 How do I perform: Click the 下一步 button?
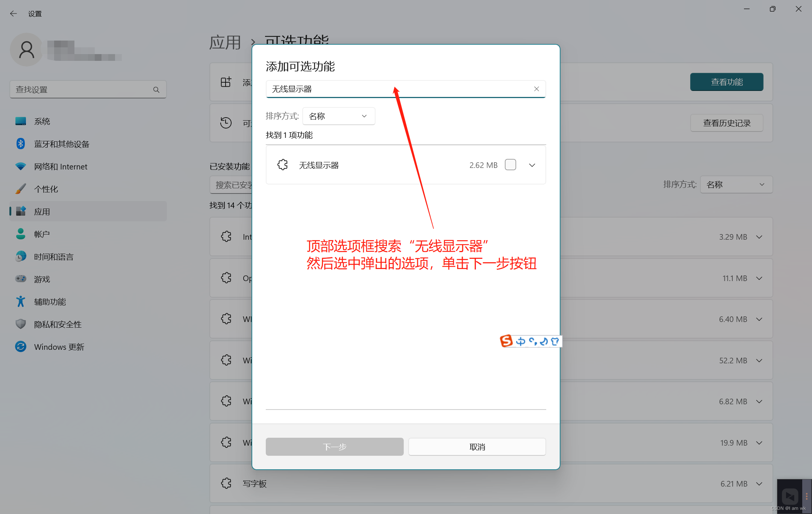tap(334, 447)
